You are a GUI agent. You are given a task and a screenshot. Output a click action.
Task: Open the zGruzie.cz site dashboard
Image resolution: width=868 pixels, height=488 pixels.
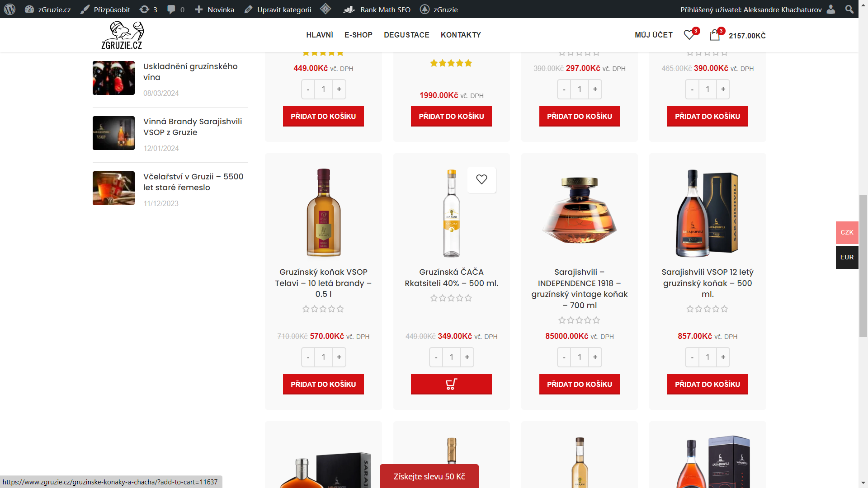48,9
